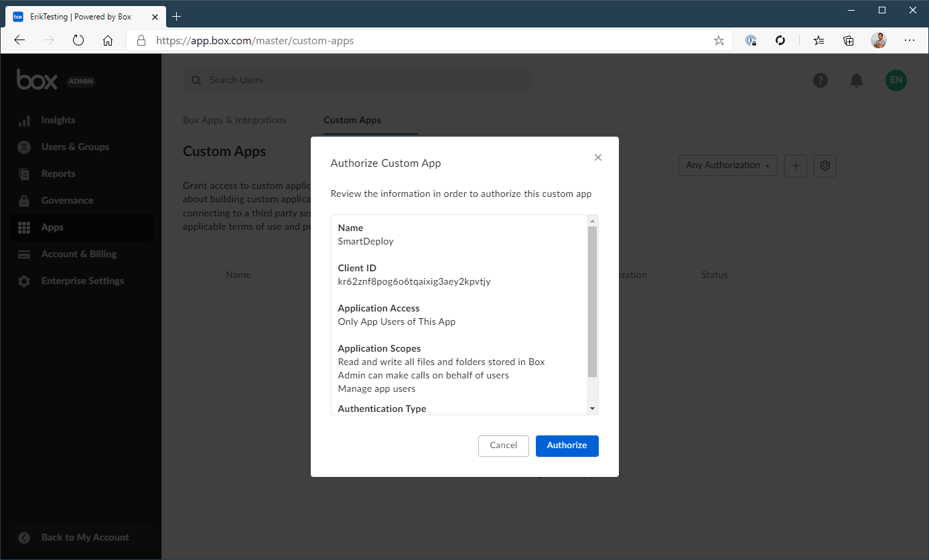Click the browser profile picture
This screenshot has width=929, height=560.
coord(879,40)
